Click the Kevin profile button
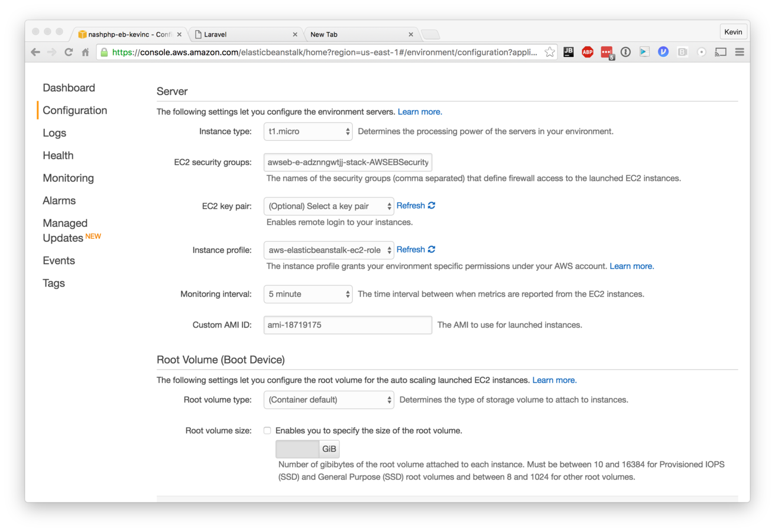The height and width of the screenshot is (532, 775). tap(734, 32)
